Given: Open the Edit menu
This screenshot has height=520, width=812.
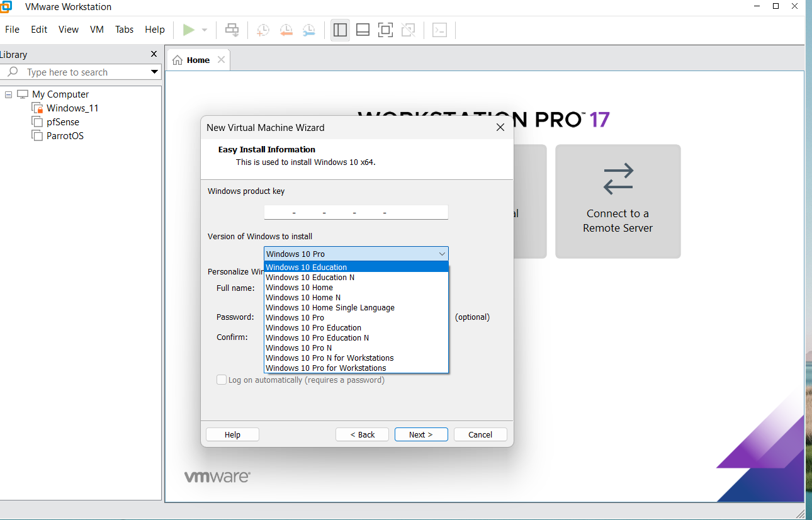Looking at the screenshot, I should (x=39, y=30).
